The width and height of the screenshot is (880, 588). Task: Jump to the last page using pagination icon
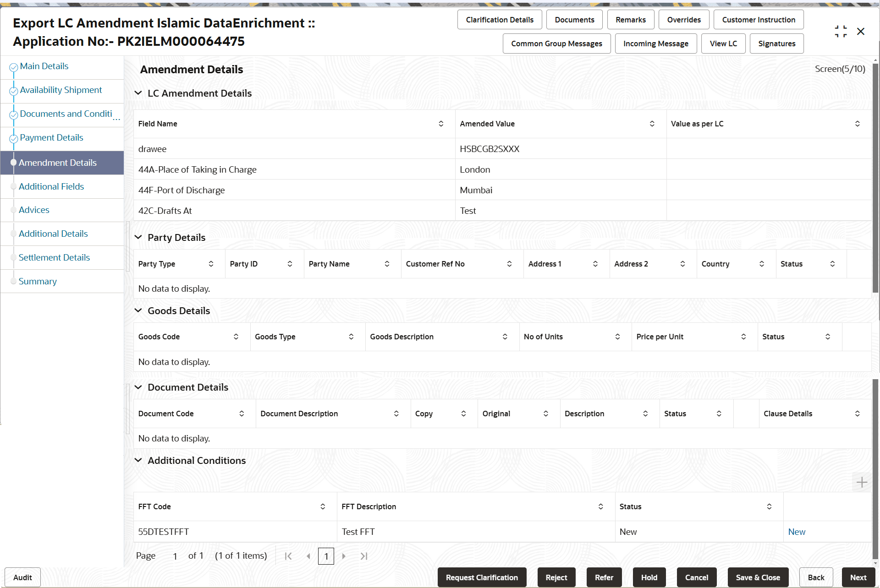364,556
